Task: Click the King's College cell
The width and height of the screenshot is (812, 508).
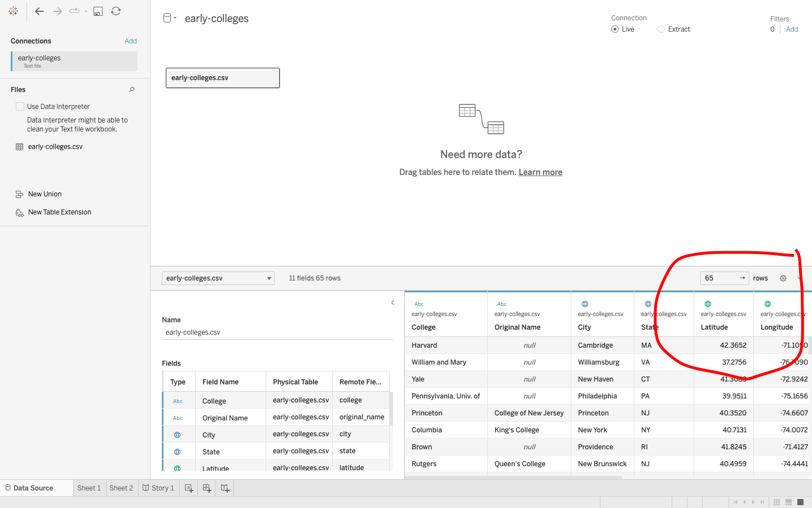Action: click(x=529, y=430)
